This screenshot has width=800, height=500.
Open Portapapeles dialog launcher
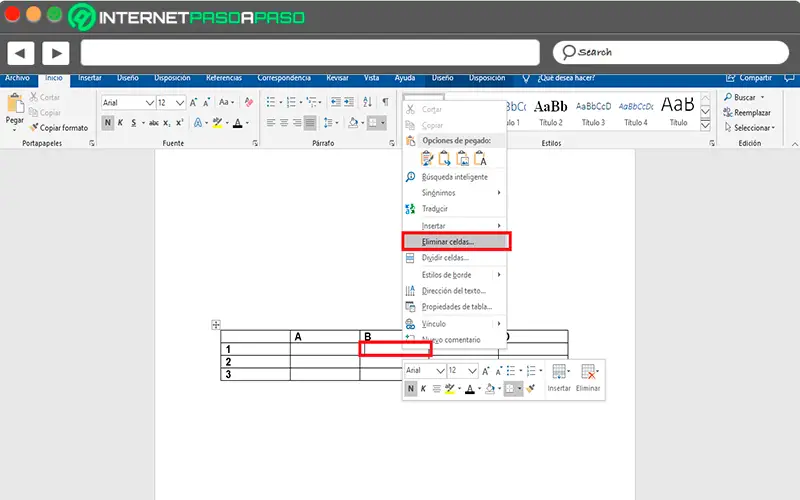click(92, 143)
